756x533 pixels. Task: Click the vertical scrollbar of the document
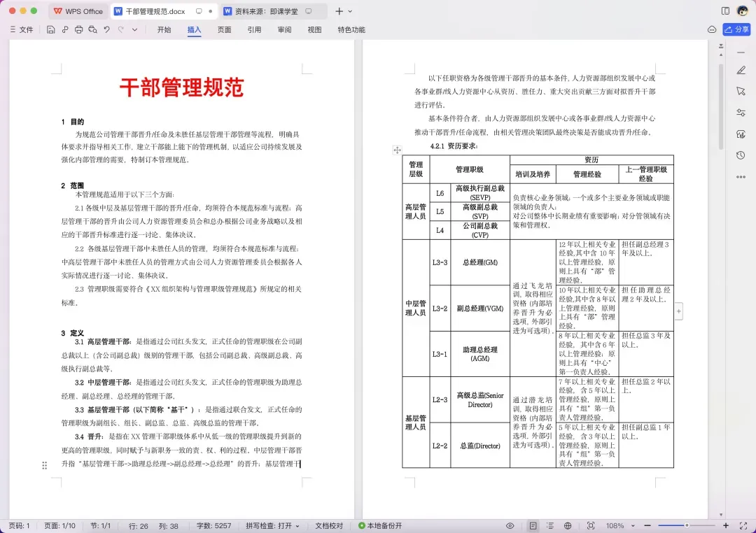point(721,106)
